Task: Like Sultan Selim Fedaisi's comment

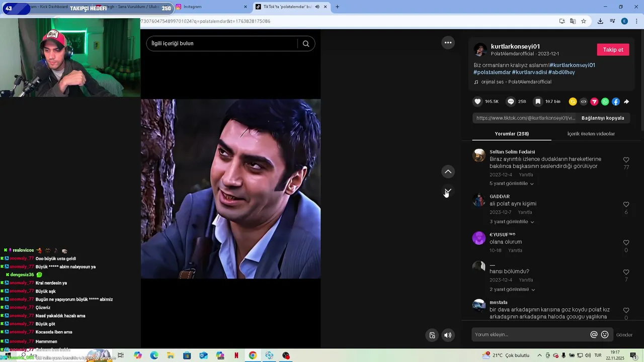Action: (626, 160)
